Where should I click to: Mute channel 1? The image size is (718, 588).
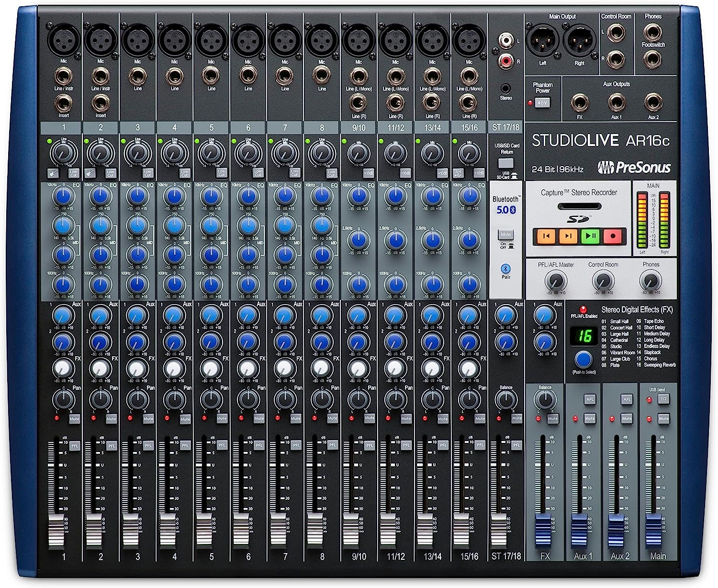coord(74,418)
